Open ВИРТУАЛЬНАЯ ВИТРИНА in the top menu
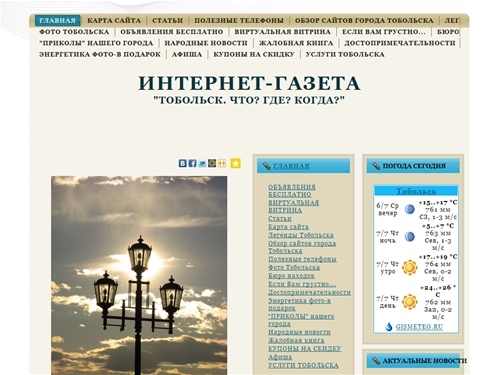The image size is (500, 375). tap(282, 32)
